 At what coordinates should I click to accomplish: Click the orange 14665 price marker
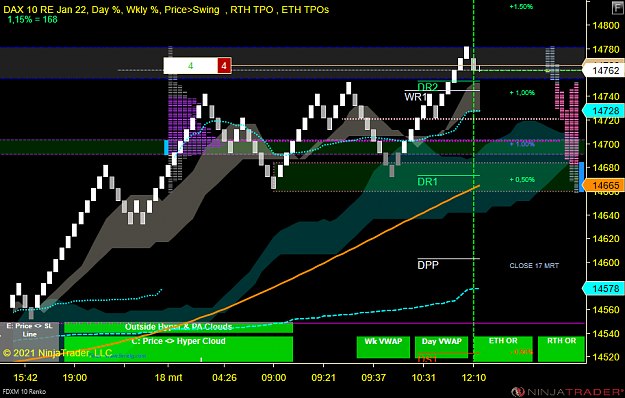(604, 185)
